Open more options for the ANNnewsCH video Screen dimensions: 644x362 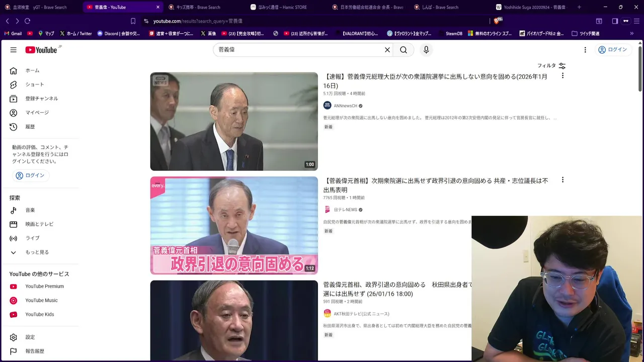pyautogui.click(x=562, y=76)
